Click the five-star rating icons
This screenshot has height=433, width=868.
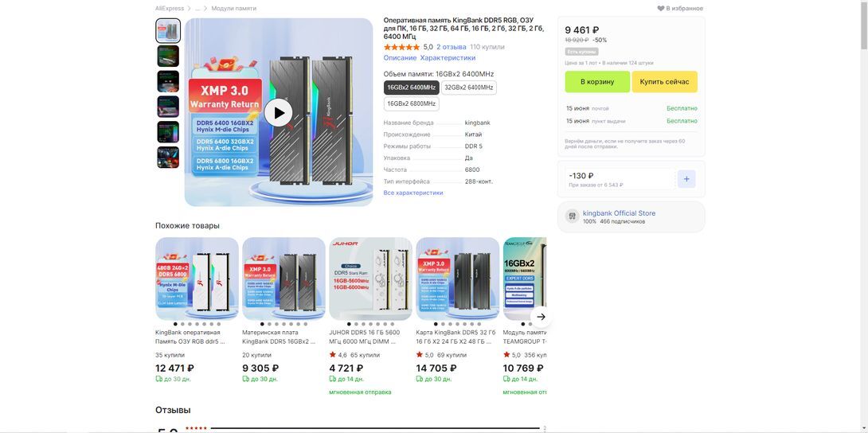[401, 47]
